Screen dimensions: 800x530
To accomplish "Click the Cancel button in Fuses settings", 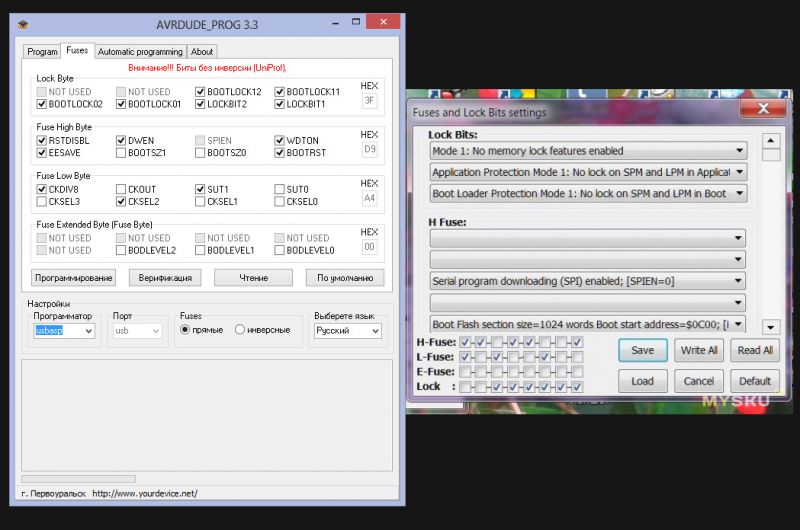I will coord(699,381).
